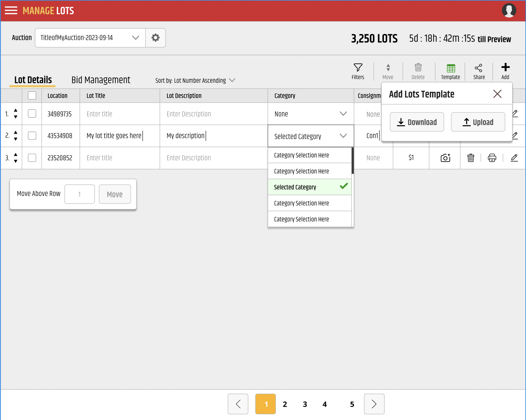The image size is (526, 420).
Task: Add a photo to lot 23520852
Action: (x=445, y=158)
